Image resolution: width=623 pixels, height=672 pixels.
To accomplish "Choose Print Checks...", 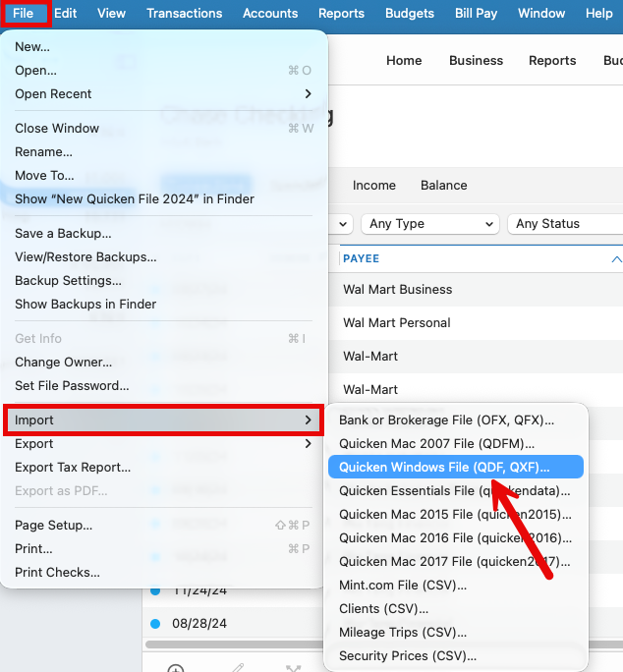I will click(163, 572).
